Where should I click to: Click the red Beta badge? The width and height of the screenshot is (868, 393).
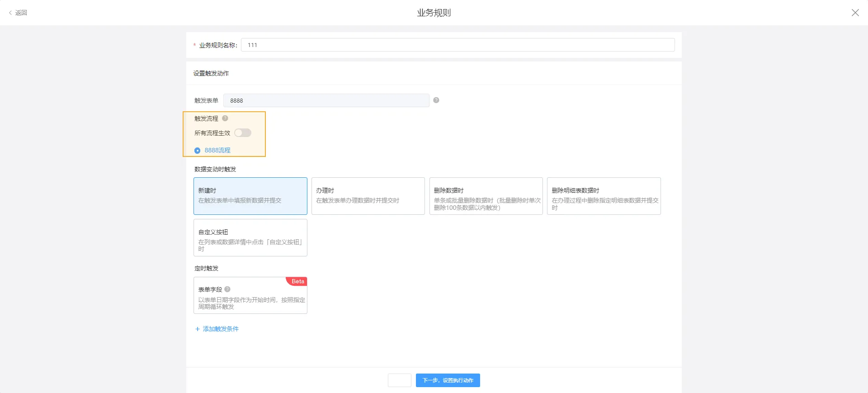(297, 281)
